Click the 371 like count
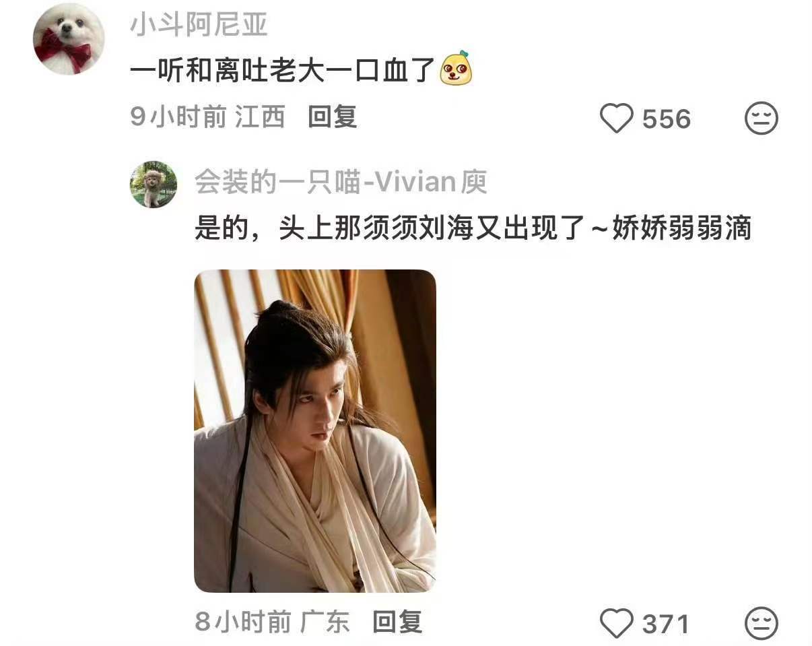 (x=666, y=624)
